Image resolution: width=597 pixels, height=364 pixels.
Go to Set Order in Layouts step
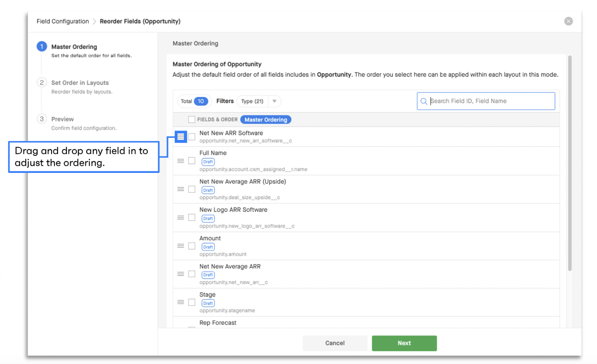pos(80,83)
